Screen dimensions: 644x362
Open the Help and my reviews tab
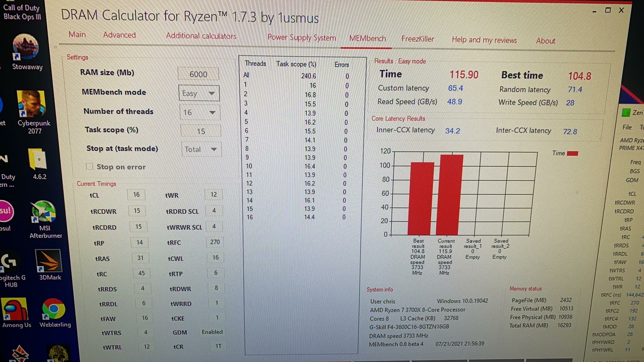(484, 40)
